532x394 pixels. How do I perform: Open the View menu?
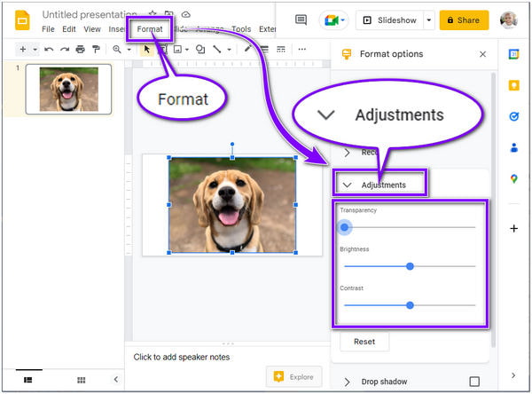92,29
